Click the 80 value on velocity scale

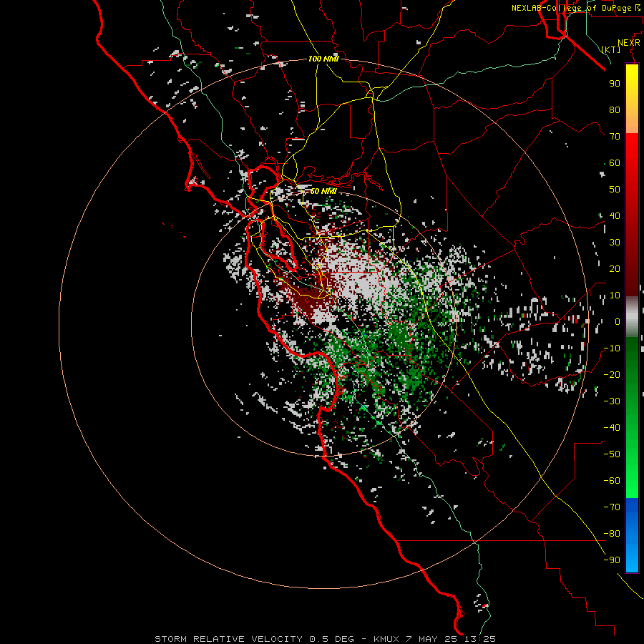[615, 109]
